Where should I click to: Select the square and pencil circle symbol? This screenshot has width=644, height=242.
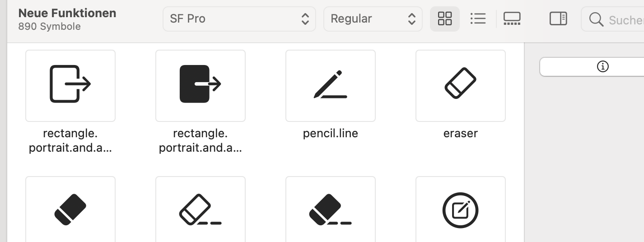[x=461, y=209]
